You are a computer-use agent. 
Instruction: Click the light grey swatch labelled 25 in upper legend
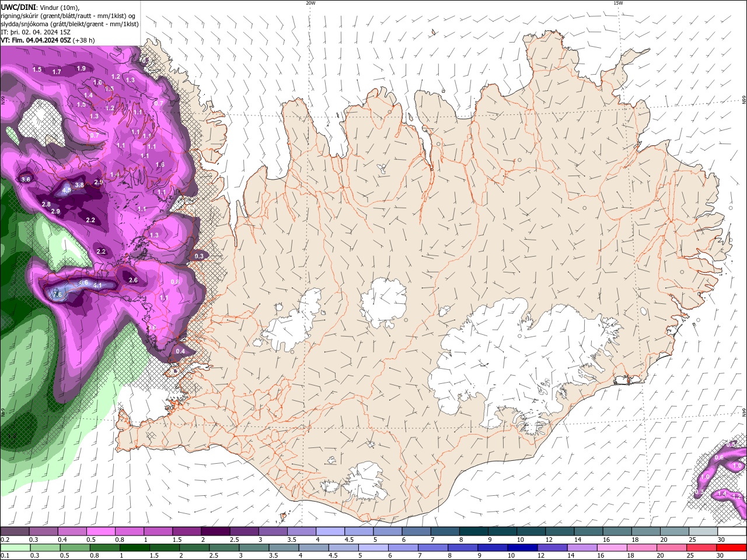coord(703,531)
